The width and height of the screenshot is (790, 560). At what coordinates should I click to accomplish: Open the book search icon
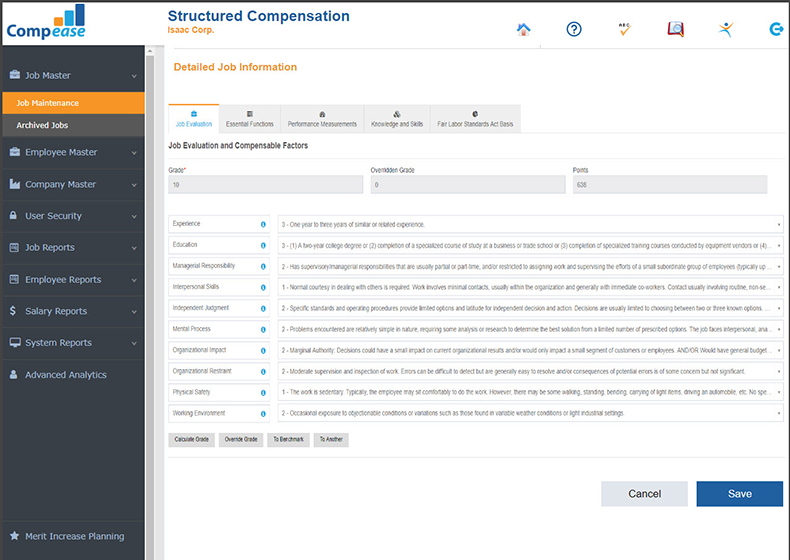click(675, 29)
